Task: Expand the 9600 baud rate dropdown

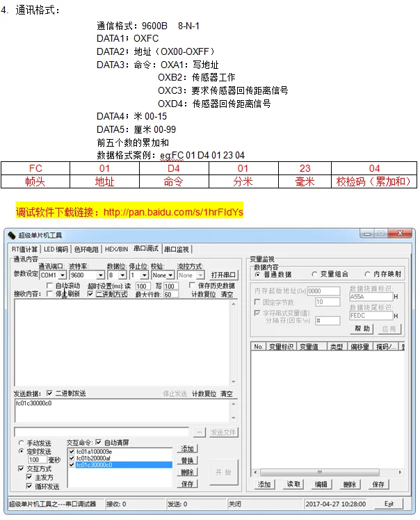Action: pyautogui.click(x=101, y=275)
